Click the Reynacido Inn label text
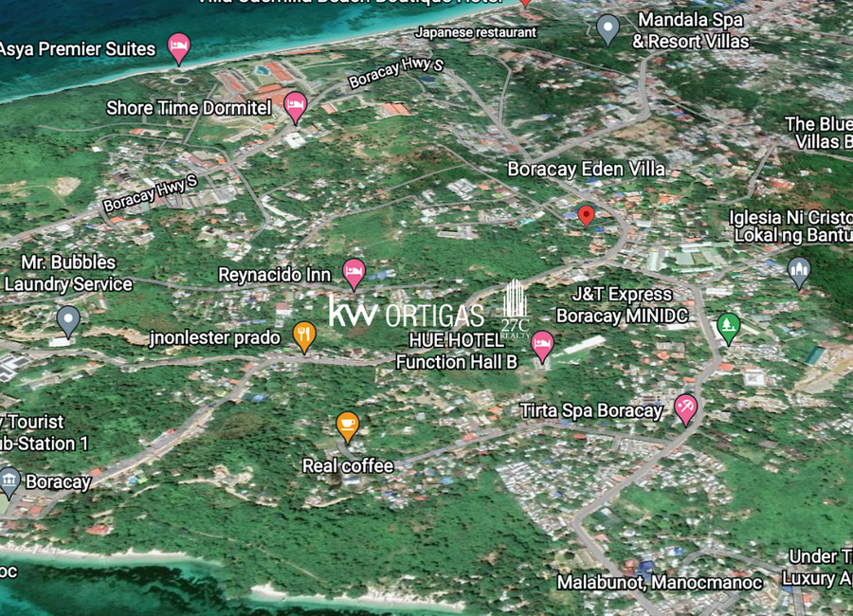Viewport: 853px width, 616px height. (274, 275)
